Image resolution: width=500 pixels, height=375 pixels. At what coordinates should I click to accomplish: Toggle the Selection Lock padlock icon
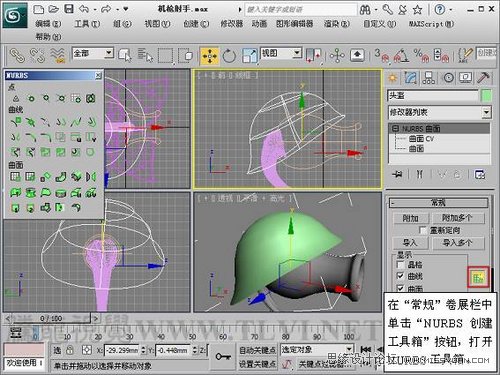[x=70, y=350]
